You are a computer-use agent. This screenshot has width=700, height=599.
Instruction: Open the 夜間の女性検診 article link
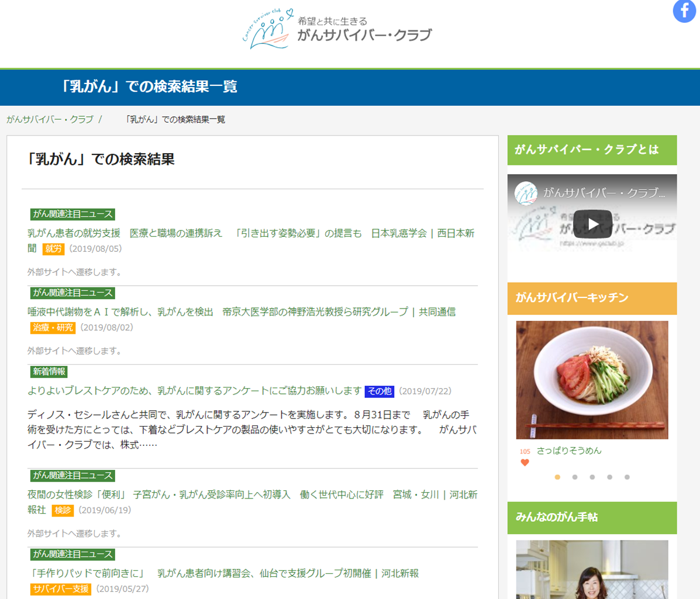[252, 494]
